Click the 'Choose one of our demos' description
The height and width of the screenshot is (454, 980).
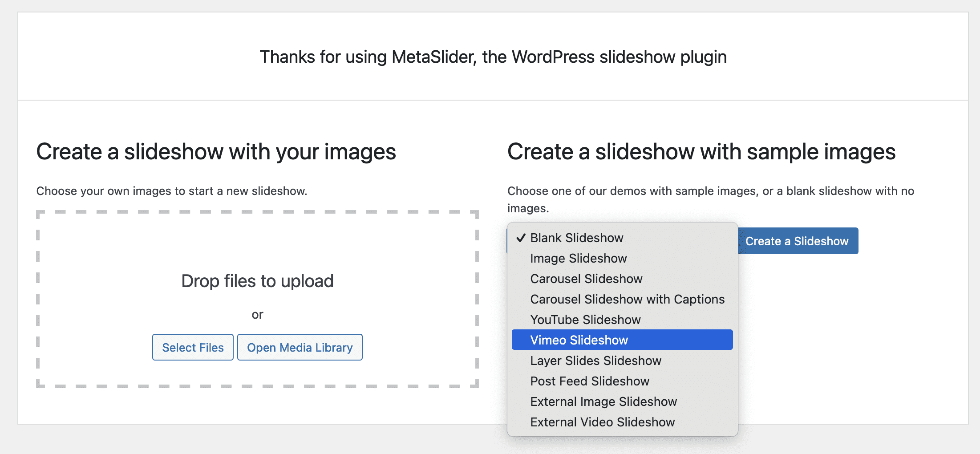pyautogui.click(x=710, y=191)
